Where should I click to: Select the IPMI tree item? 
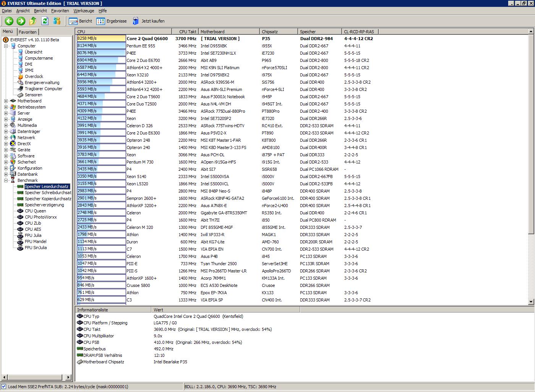29,70
